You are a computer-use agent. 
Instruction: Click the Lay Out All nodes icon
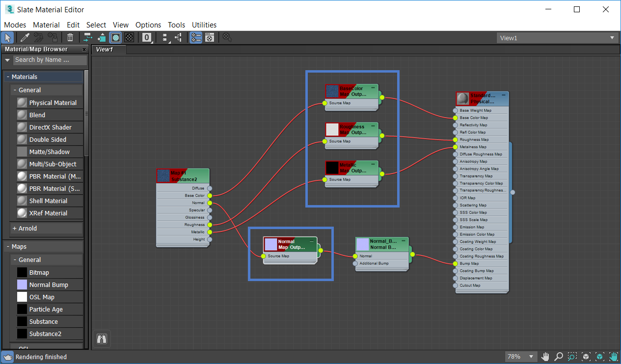(164, 37)
